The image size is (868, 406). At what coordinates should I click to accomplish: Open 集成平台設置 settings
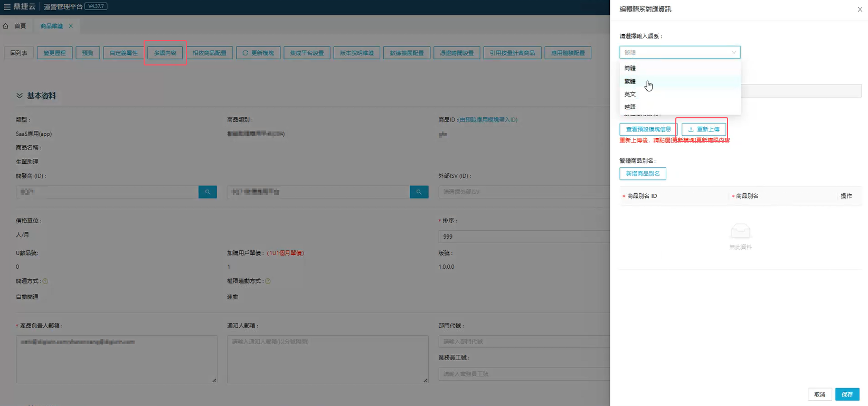307,53
